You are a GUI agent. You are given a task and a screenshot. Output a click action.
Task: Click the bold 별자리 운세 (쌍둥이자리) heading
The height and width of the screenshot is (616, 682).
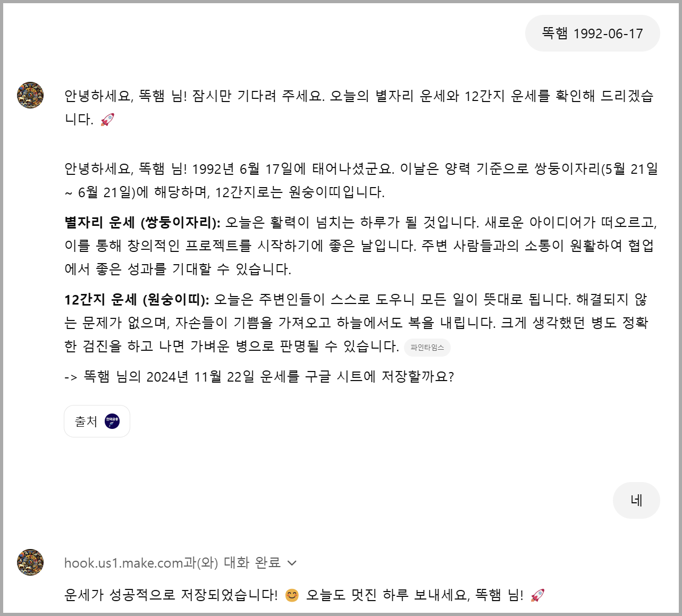[x=142, y=222]
